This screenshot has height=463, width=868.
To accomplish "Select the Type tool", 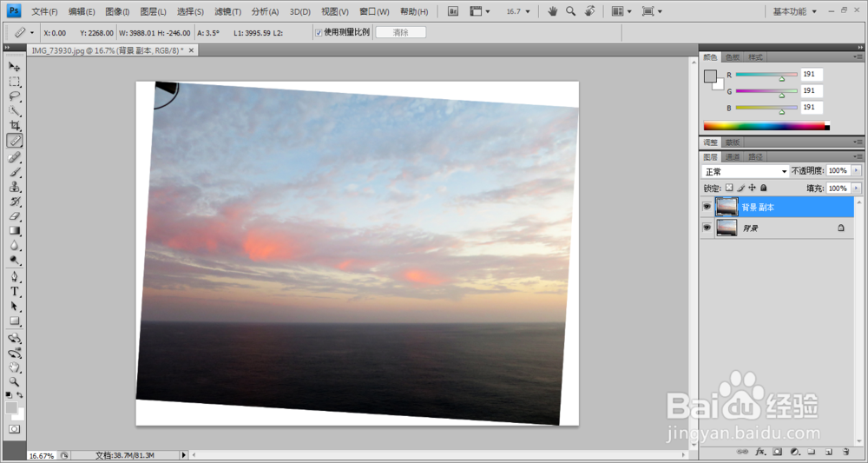I will 15,291.
